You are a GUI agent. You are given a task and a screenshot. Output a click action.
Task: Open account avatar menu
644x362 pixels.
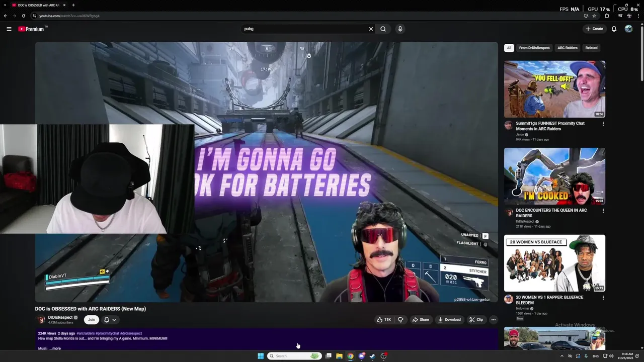tap(628, 29)
